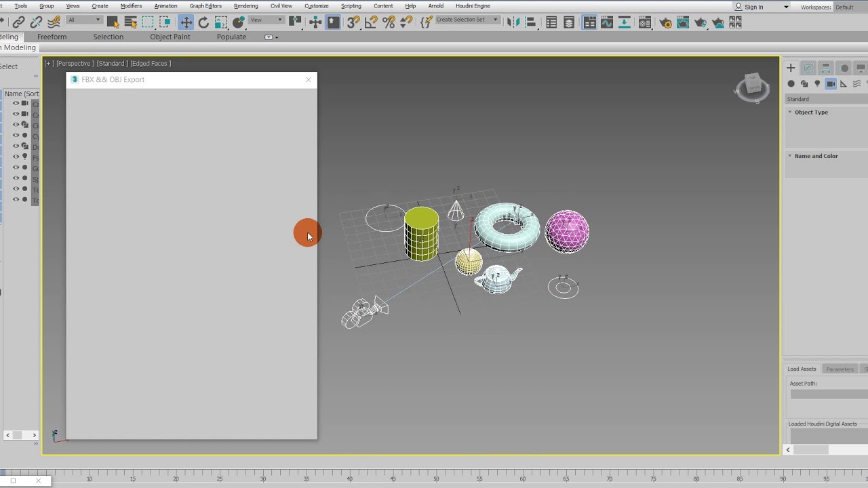
Task: Open Rendered Frame Window icon
Action: [683, 22]
